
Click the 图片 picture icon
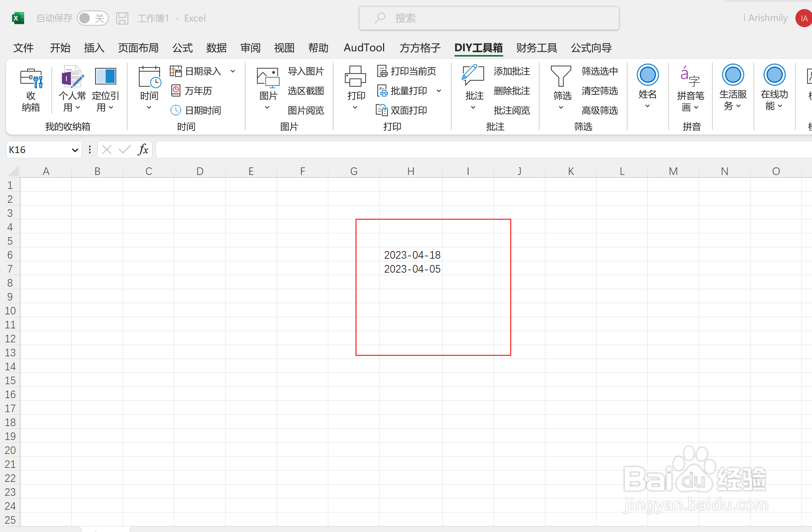[x=268, y=78]
